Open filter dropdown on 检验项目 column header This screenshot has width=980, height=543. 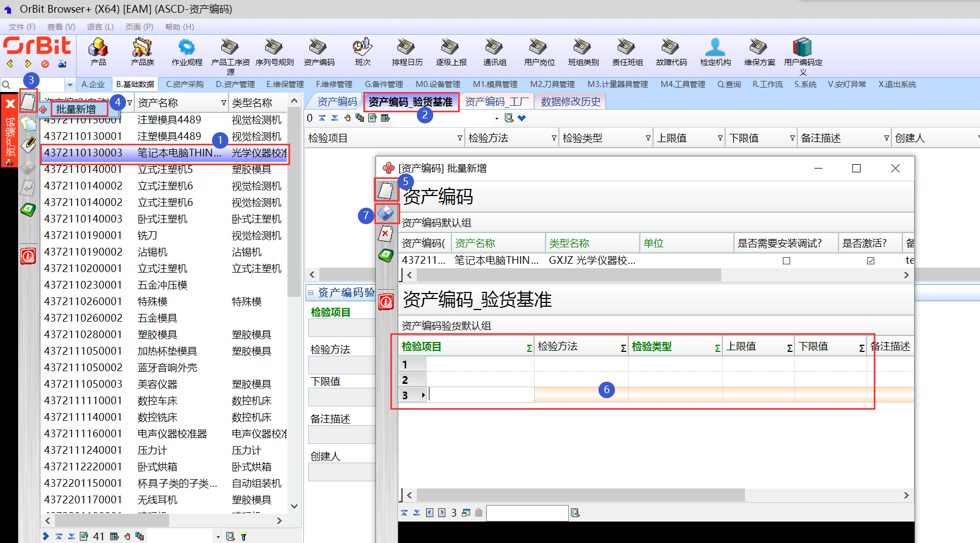tap(460, 138)
